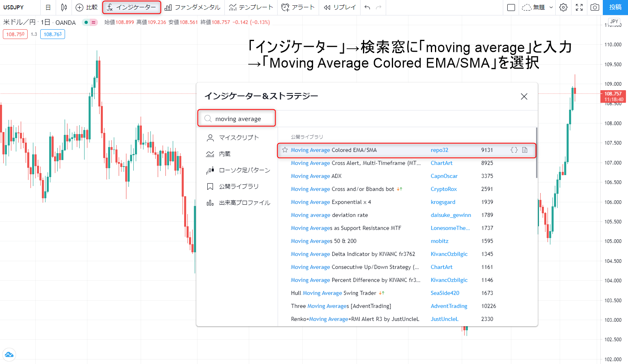The height and width of the screenshot is (364, 628).
Task: Start bar replay with リプレイ
Action: coord(340,7)
